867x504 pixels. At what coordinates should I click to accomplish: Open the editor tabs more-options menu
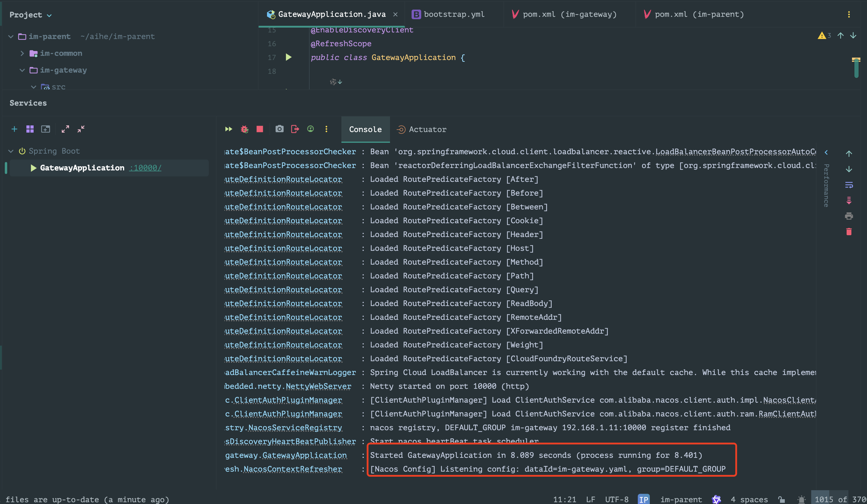pos(849,14)
